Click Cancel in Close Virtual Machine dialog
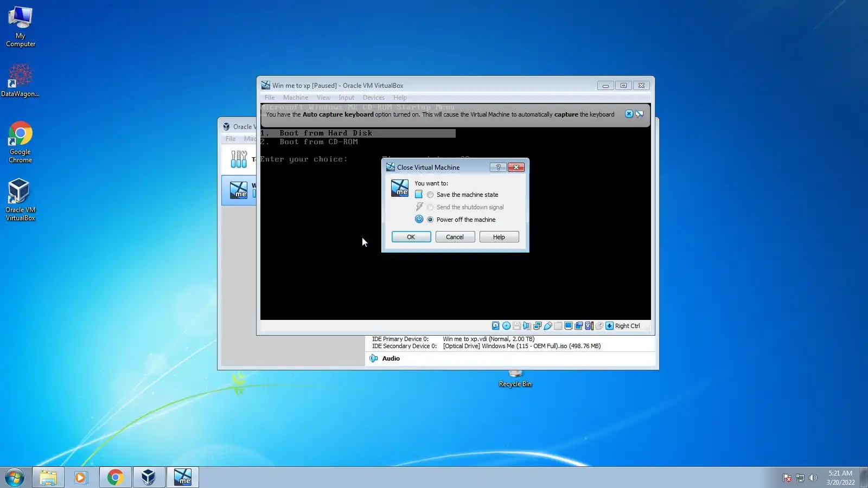The width and height of the screenshot is (868, 488). [x=455, y=237]
